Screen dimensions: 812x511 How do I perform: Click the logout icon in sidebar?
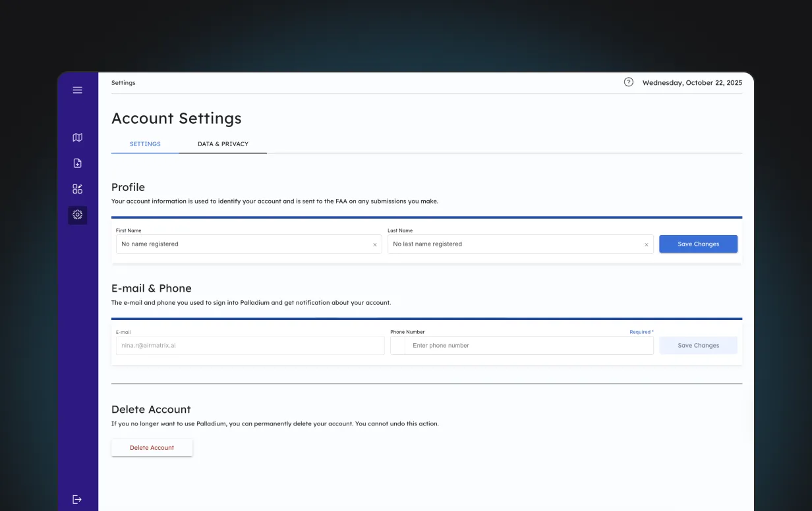point(77,499)
